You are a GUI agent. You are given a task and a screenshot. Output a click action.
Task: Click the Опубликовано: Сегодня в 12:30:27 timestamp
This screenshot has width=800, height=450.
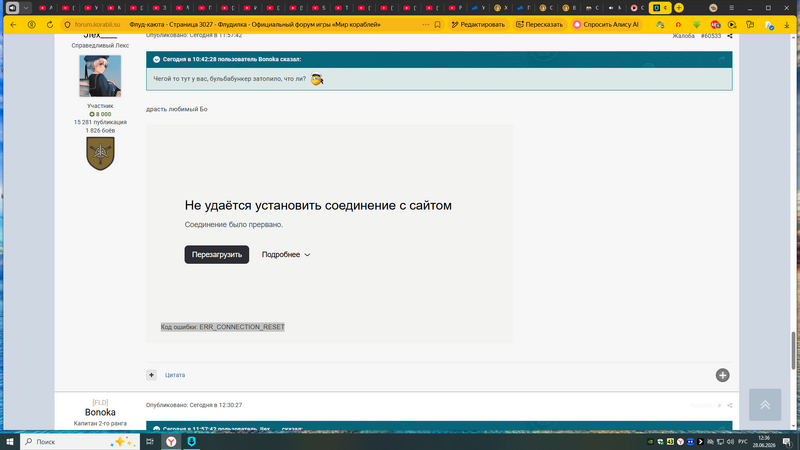point(194,405)
